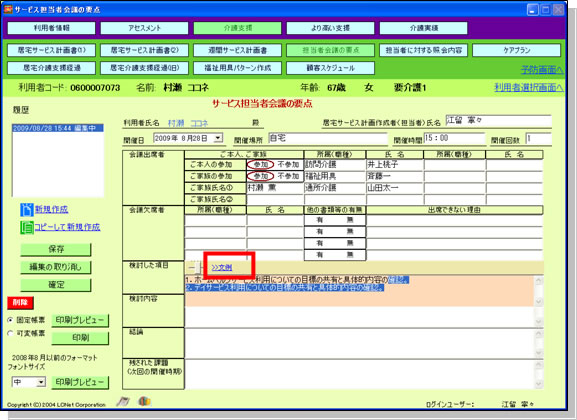Click the 保存 button
577x420 pixels.
[x=56, y=250]
